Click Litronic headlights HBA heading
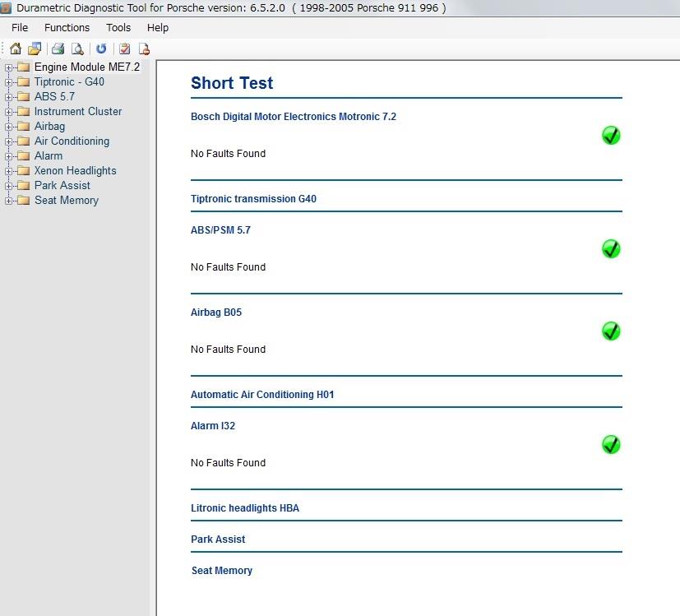The height and width of the screenshot is (616, 680). pyautogui.click(x=245, y=508)
